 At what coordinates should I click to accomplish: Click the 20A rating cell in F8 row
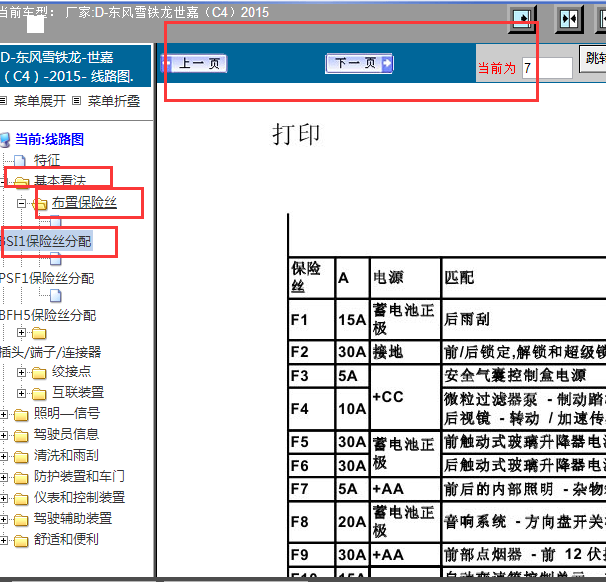tap(352, 522)
